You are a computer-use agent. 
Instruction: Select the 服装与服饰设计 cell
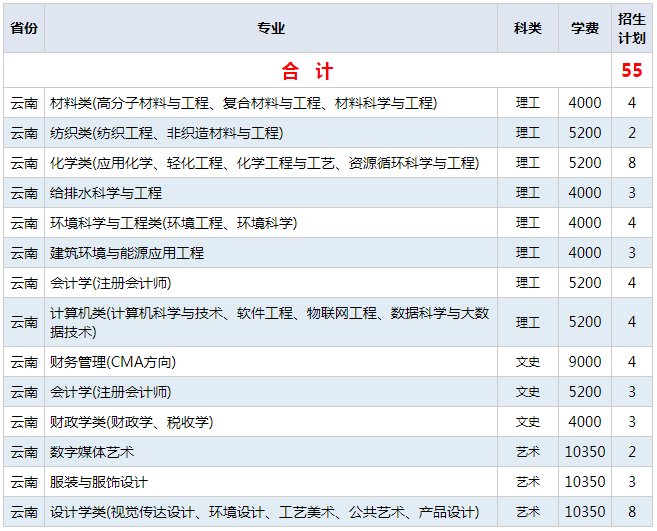coord(271,482)
